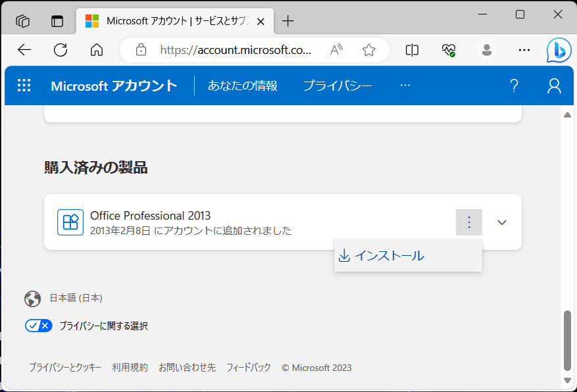Click the Office Professional 2013 product icon

[70, 222]
